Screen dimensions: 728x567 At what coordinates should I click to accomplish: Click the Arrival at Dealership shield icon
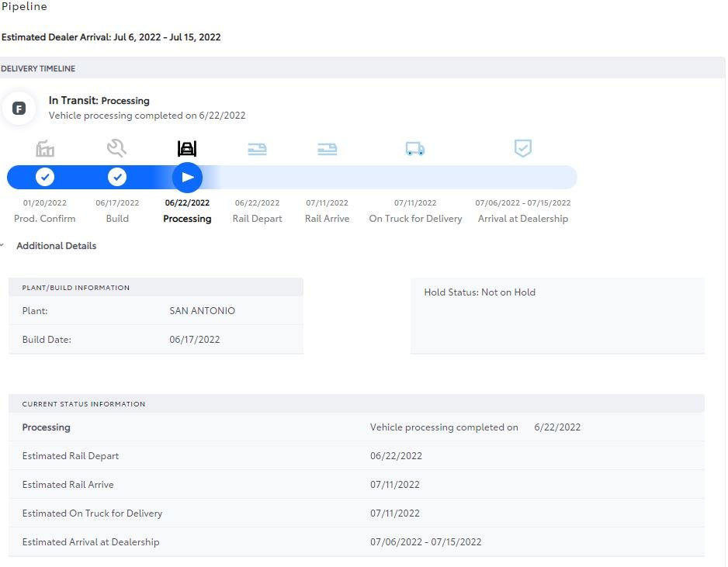[523, 148]
